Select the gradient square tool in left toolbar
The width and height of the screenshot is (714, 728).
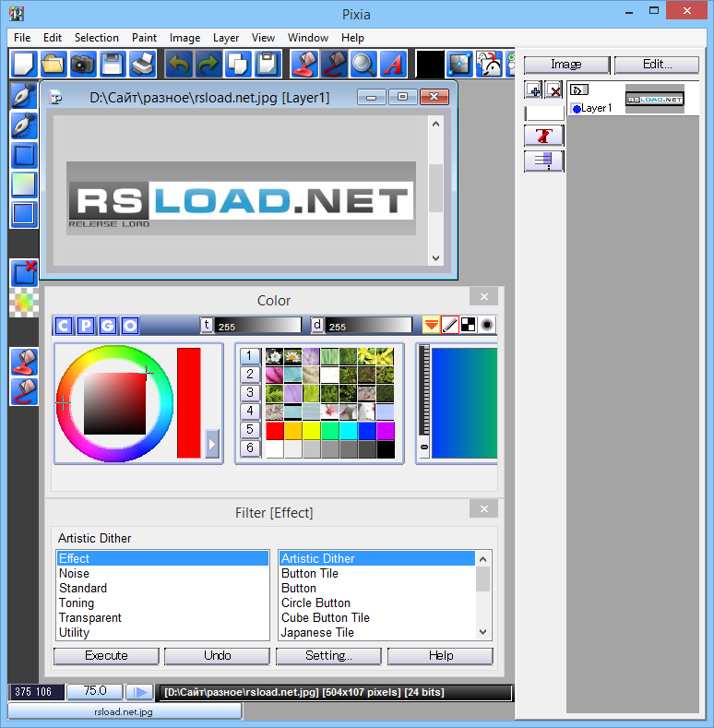point(24,185)
